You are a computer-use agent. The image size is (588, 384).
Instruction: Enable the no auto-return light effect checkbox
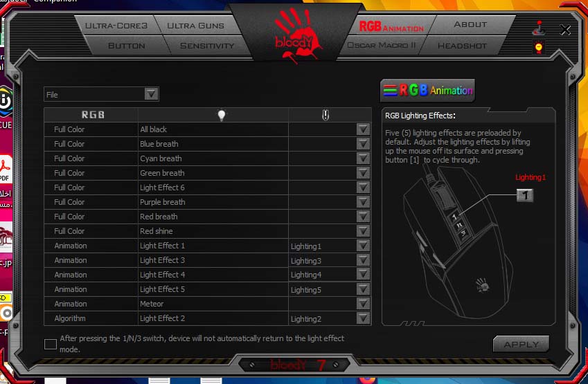[x=51, y=344]
